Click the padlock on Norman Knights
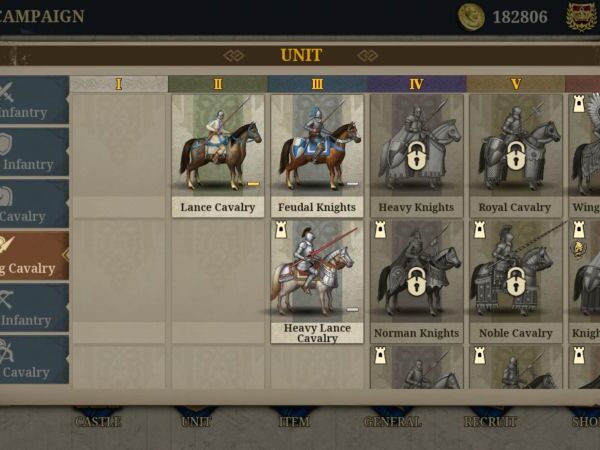Image resolution: width=600 pixels, height=450 pixels. pyautogui.click(x=416, y=282)
